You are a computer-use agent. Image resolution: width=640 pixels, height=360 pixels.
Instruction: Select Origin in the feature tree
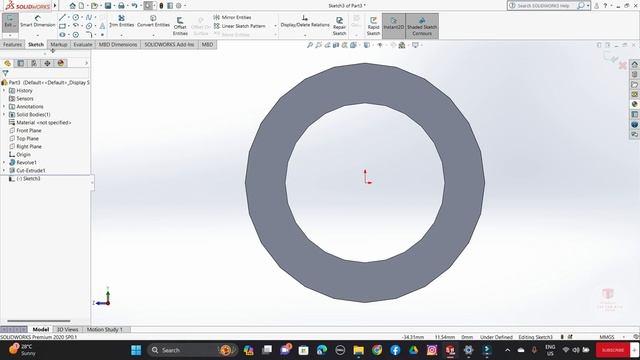coord(20,154)
